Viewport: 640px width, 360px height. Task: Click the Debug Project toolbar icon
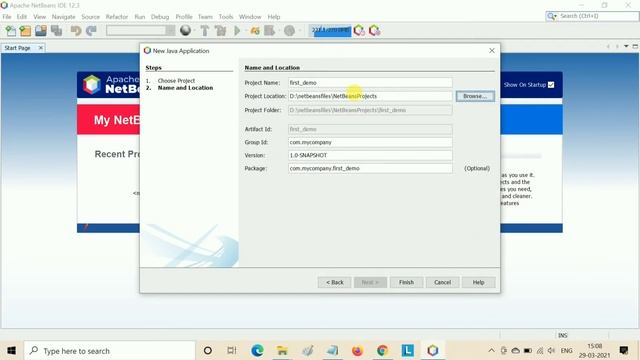255,31
